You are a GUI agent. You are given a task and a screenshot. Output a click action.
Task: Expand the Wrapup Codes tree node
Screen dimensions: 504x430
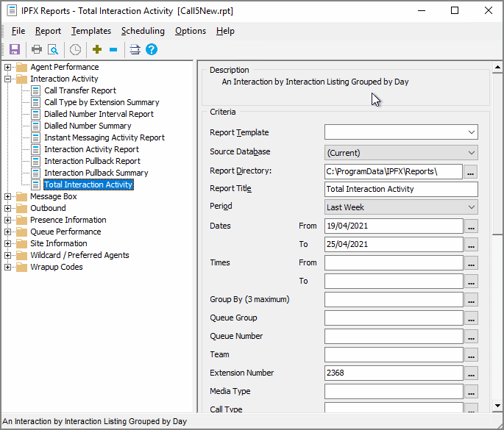[x=7, y=267]
